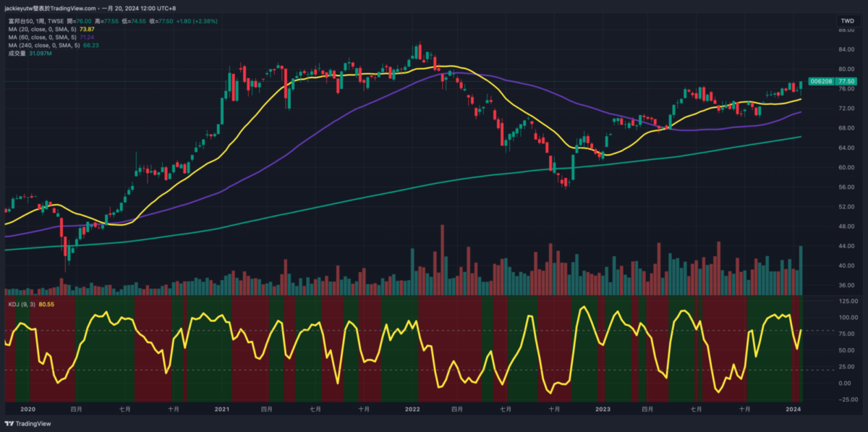Select the MA (240, close, 0, SMA, 5) legend
Image resolution: width=868 pixels, height=432 pixels.
pyautogui.click(x=45, y=45)
